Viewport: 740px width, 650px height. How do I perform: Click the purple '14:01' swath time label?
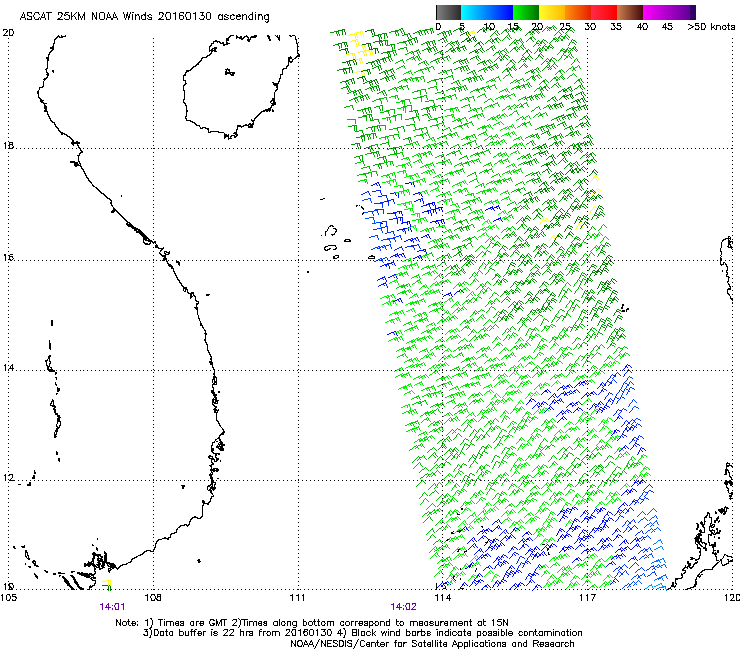112,607
